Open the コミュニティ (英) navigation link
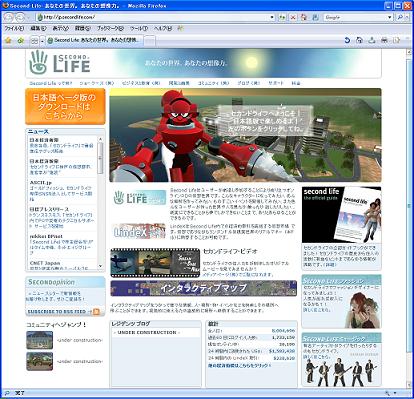Viewport: 414px width, 399px height. point(213,83)
